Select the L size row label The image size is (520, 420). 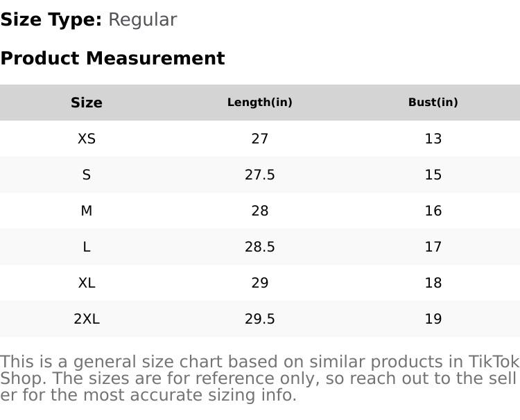point(87,247)
